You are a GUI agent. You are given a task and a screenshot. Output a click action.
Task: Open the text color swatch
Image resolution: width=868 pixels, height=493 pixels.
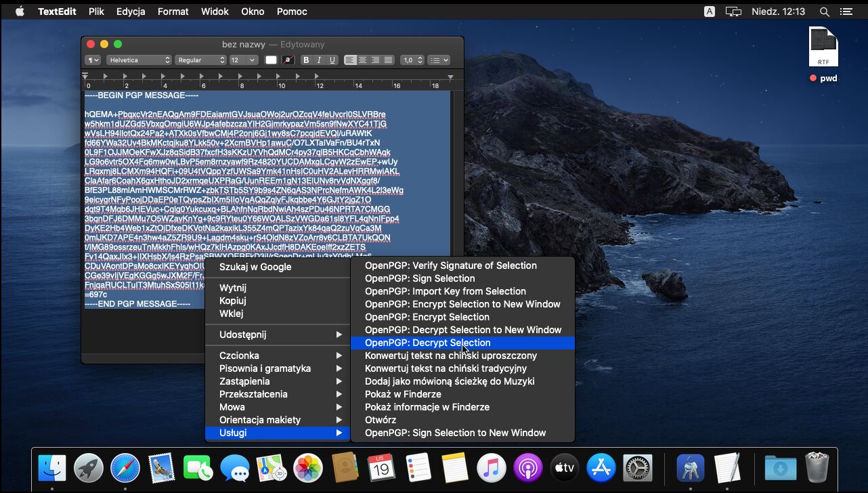(271, 60)
